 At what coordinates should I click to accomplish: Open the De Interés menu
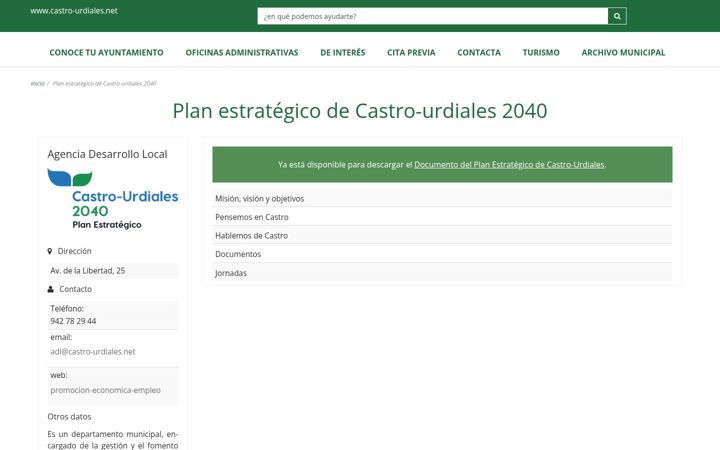point(343,52)
